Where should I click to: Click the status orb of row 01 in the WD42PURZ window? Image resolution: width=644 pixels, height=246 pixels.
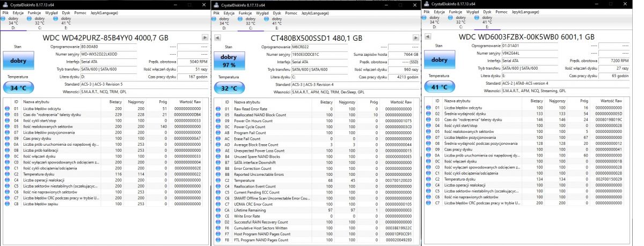(x=8, y=108)
